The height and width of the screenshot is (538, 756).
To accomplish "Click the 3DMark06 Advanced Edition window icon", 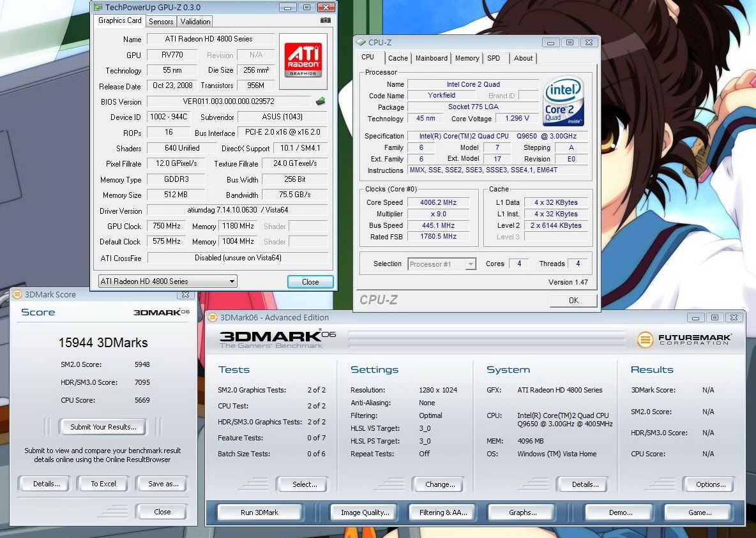I will pyautogui.click(x=213, y=317).
